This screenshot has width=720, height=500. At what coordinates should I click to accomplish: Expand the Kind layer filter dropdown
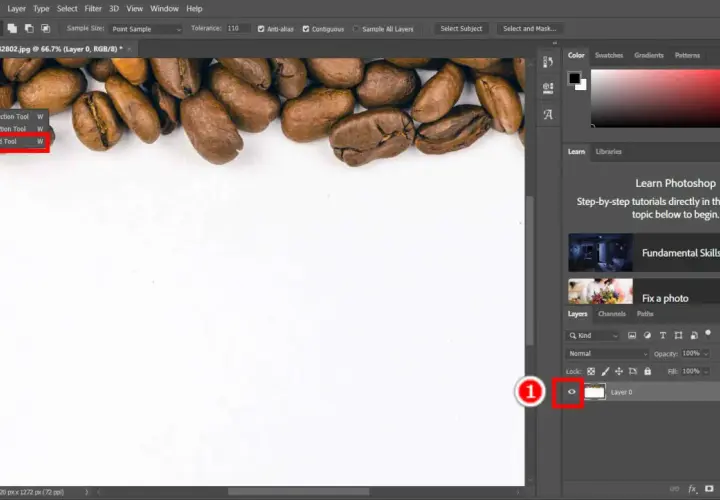point(593,336)
